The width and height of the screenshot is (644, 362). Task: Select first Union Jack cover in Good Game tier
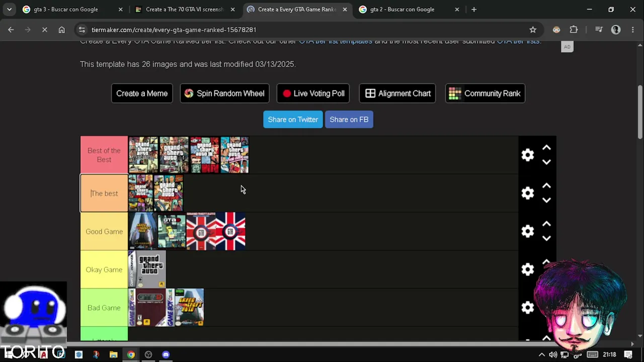[201, 231]
